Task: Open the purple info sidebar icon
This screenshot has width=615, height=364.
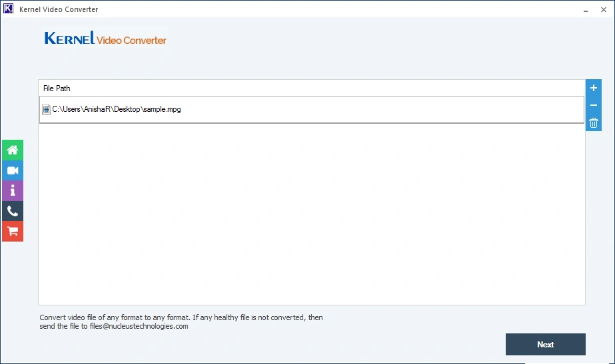Action: pyautogui.click(x=13, y=191)
